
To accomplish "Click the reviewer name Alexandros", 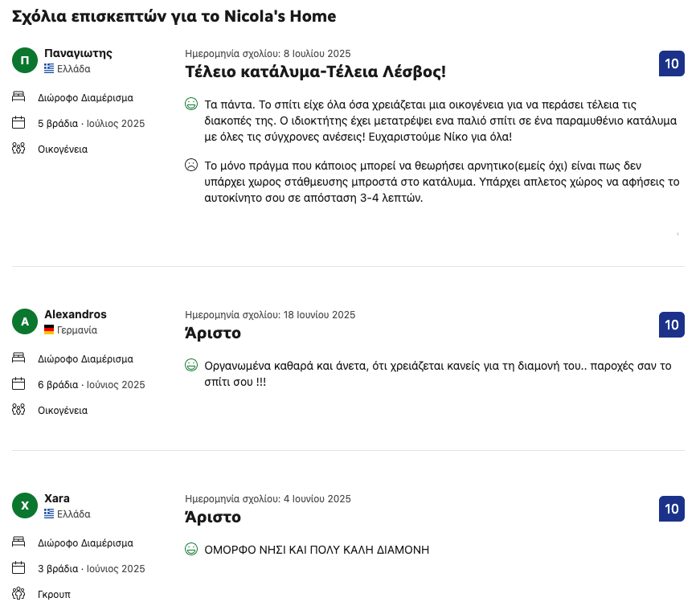I will [x=76, y=314].
